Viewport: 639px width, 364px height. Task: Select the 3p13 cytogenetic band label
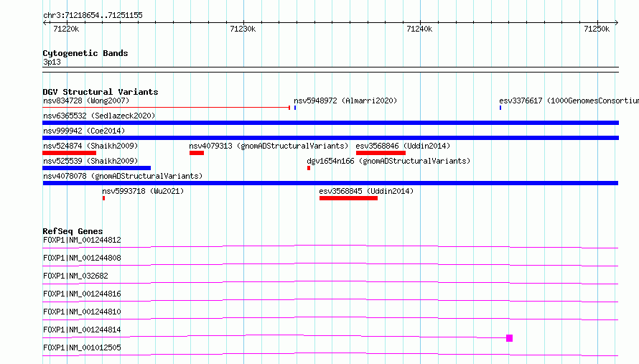(x=52, y=62)
